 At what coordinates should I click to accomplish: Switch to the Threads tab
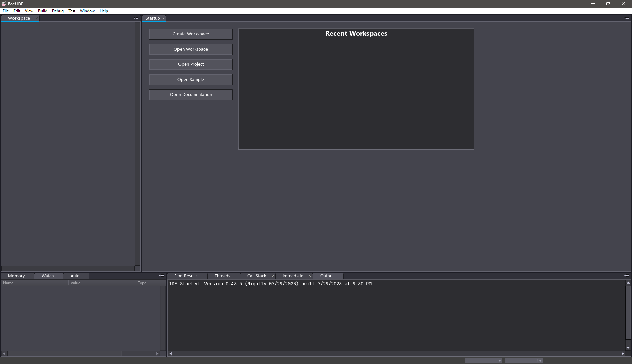point(222,276)
